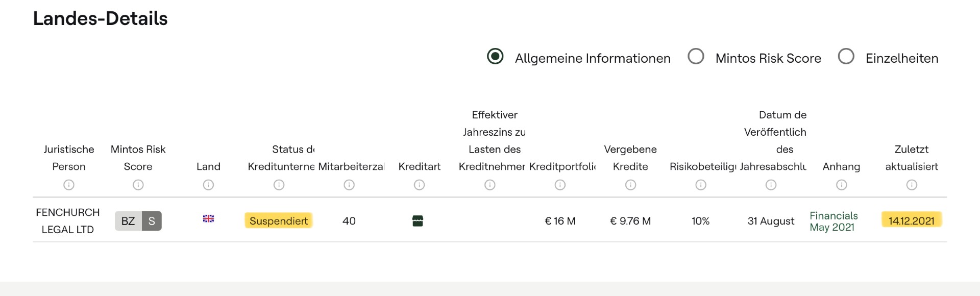Click info icon under Mintos Risk Score
This screenshot has width=980, height=296.
coord(138,185)
